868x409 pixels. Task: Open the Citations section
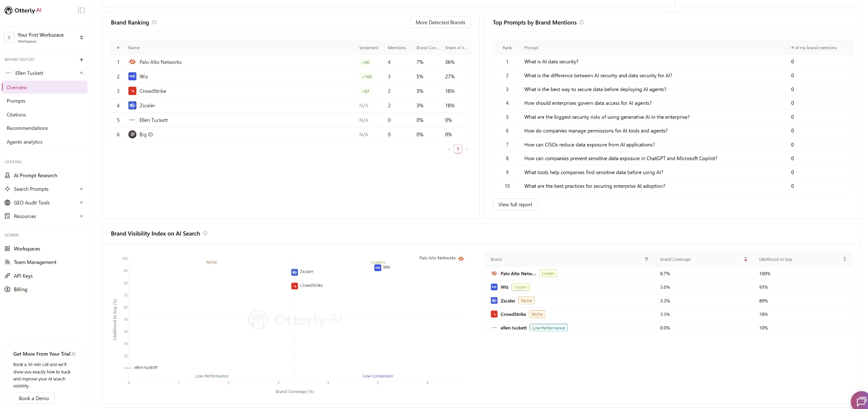16,114
